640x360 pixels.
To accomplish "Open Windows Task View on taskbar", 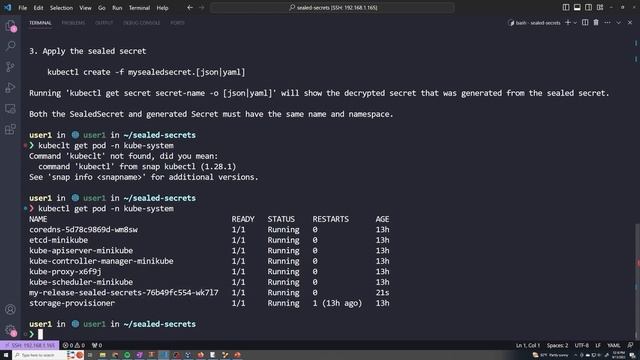I will 90,355.
